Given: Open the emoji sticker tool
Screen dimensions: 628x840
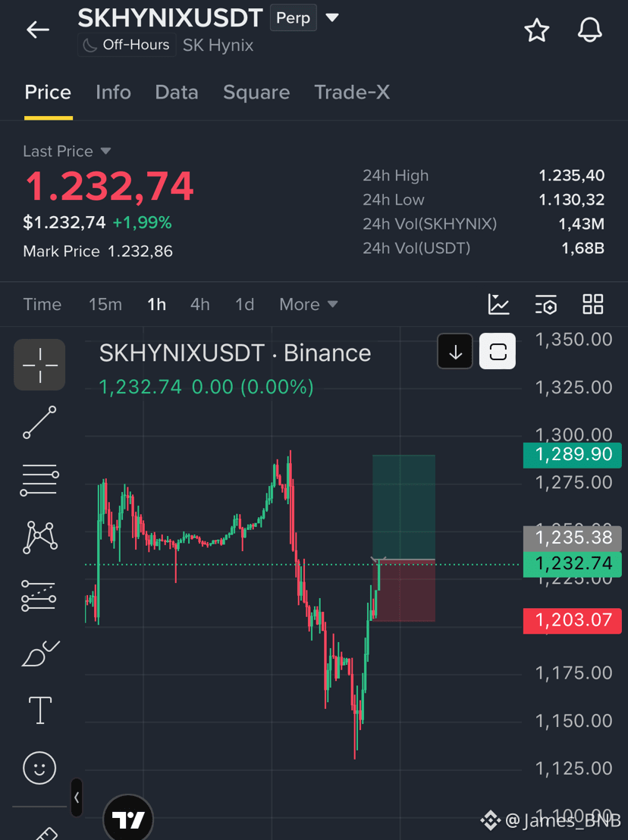Looking at the screenshot, I should pyautogui.click(x=39, y=768).
